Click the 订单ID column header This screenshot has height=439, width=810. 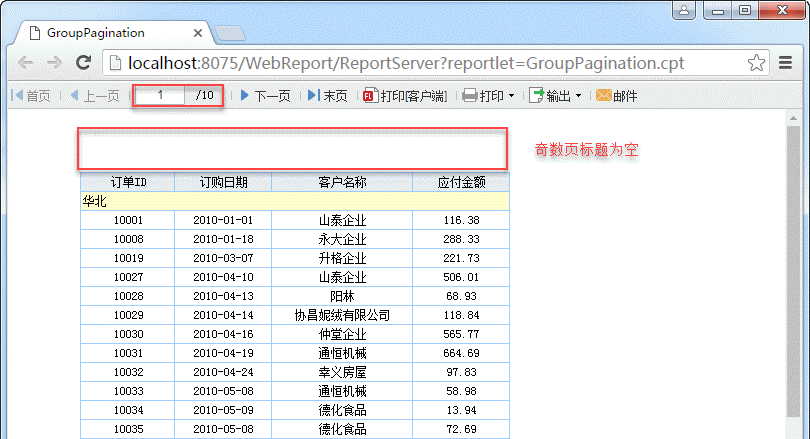pyautogui.click(x=128, y=182)
